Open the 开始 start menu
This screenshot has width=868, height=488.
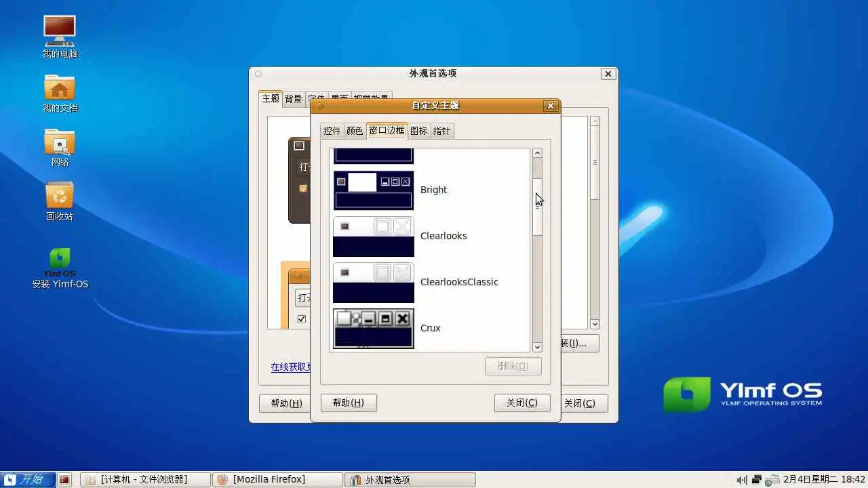pyautogui.click(x=27, y=479)
